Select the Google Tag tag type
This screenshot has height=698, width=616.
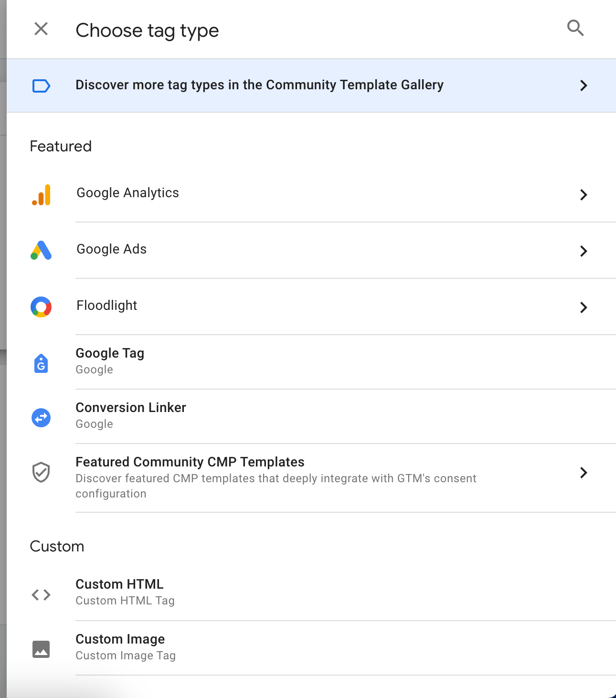tap(311, 362)
